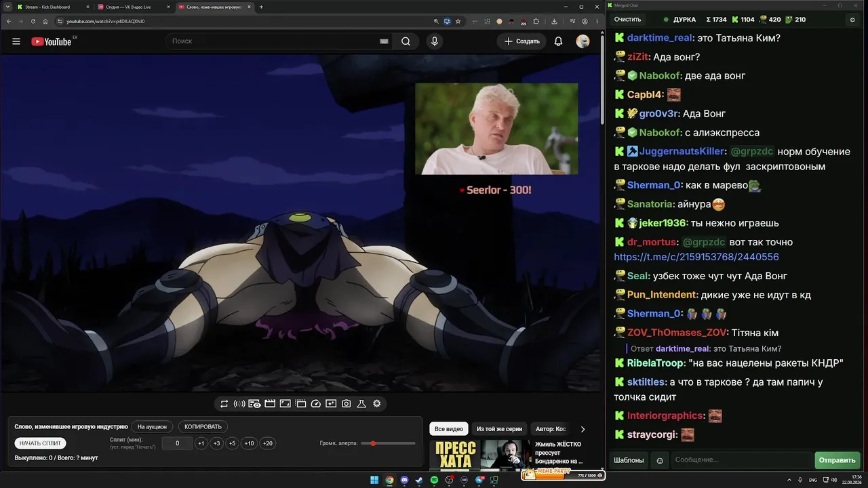Open Chrome downloads
The image size is (868, 488).
point(555,21)
